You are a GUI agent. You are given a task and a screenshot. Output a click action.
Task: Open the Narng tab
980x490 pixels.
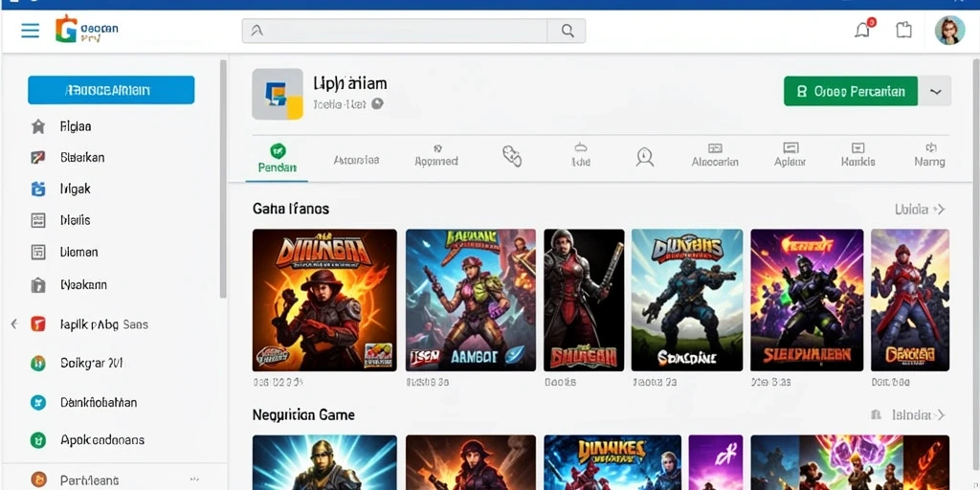pyautogui.click(x=929, y=156)
